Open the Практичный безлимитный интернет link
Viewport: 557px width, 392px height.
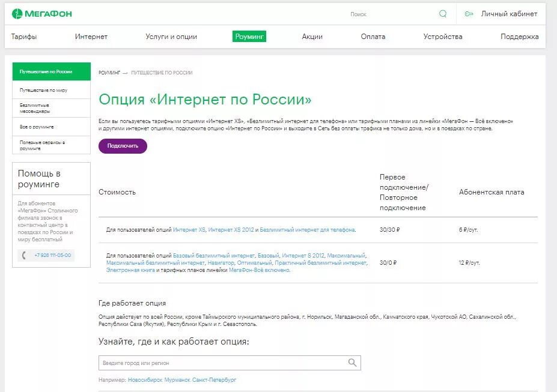click(320, 263)
